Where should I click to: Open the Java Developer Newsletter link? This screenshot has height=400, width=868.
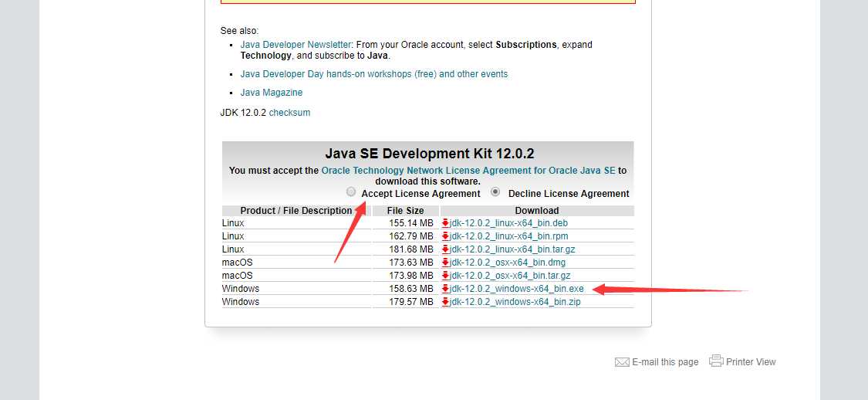pyautogui.click(x=296, y=44)
